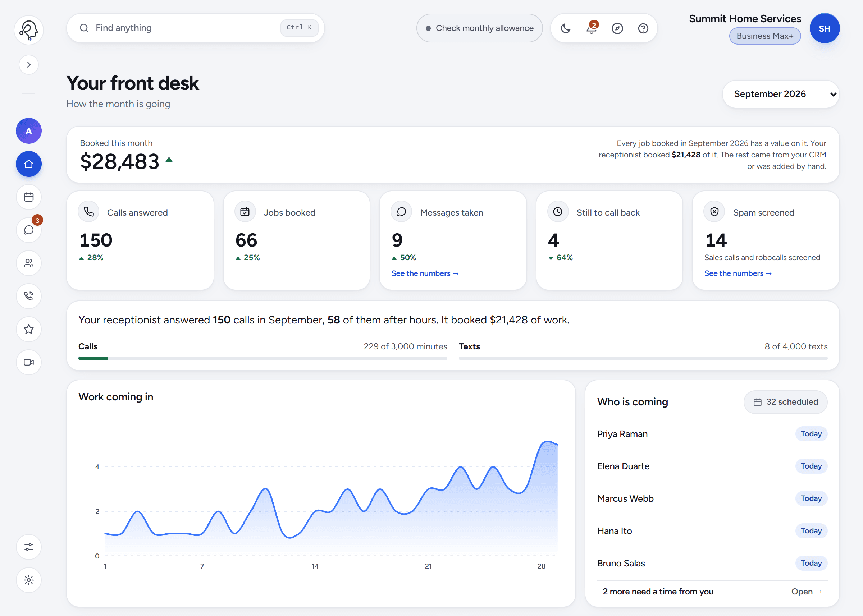Open the star favorites sidebar icon

tap(29, 329)
